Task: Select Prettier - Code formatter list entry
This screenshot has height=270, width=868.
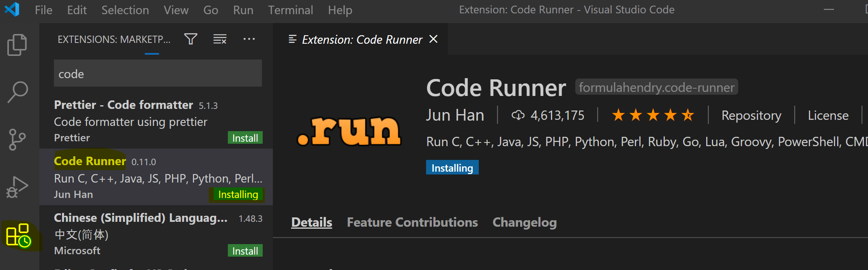Action: pos(156,120)
